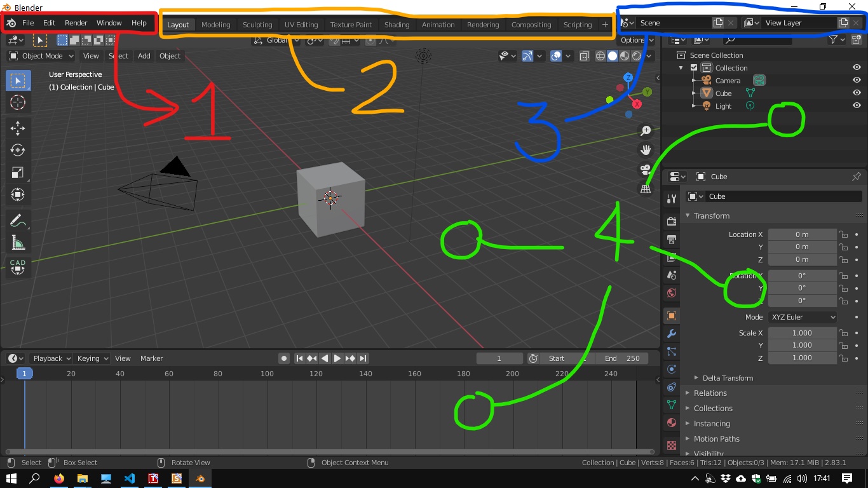This screenshot has height=488, width=868.
Task: Open the XYZ Euler rotation mode dropdown
Action: [803, 317]
